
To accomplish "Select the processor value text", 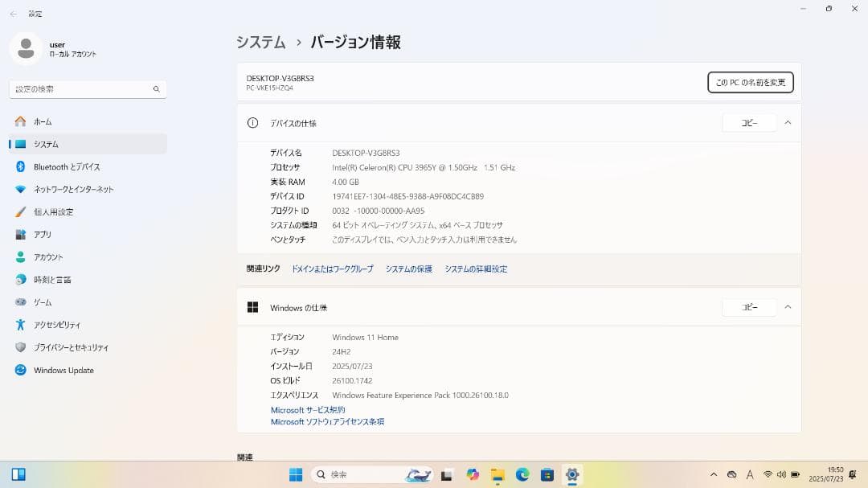I will [424, 167].
